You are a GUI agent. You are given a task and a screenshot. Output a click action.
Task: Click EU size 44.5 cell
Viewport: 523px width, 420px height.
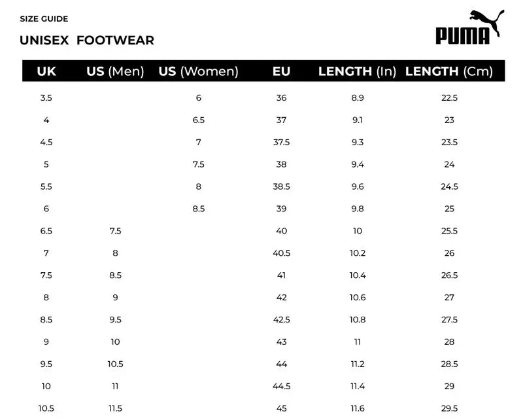tap(281, 386)
